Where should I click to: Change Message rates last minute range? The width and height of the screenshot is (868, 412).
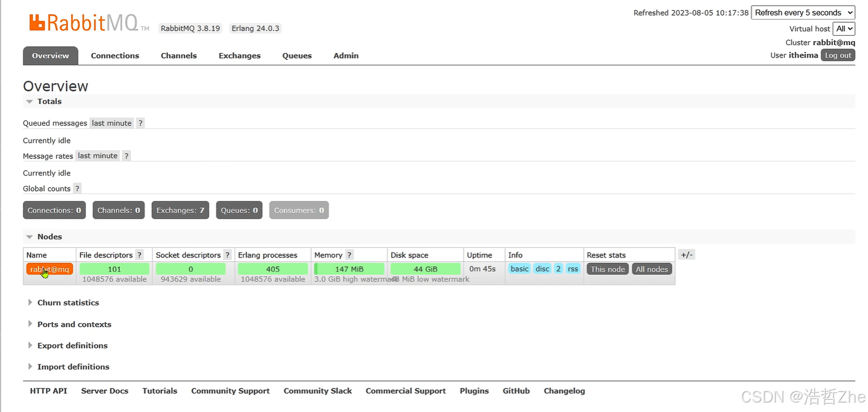pyautogui.click(x=98, y=156)
